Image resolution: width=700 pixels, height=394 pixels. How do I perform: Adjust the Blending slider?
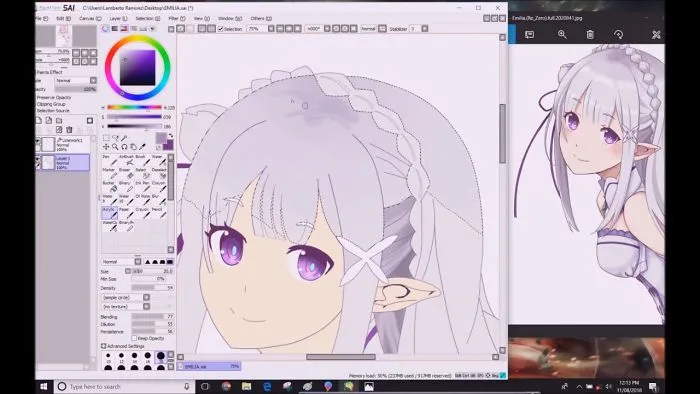152,316
